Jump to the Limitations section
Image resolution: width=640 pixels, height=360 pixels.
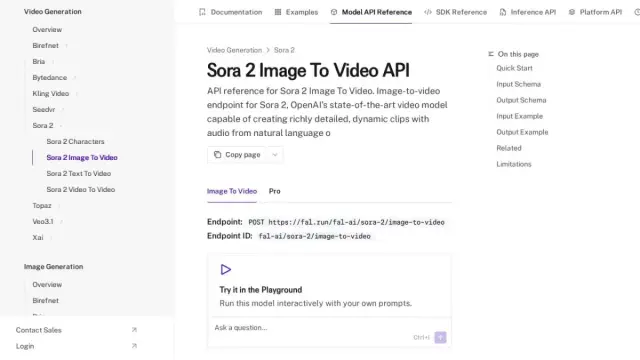[514, 164]
